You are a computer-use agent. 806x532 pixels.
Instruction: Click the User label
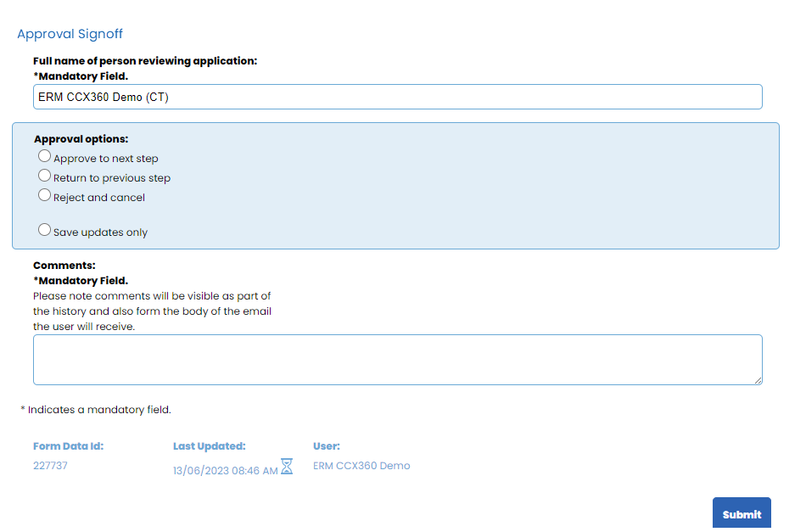327,446
